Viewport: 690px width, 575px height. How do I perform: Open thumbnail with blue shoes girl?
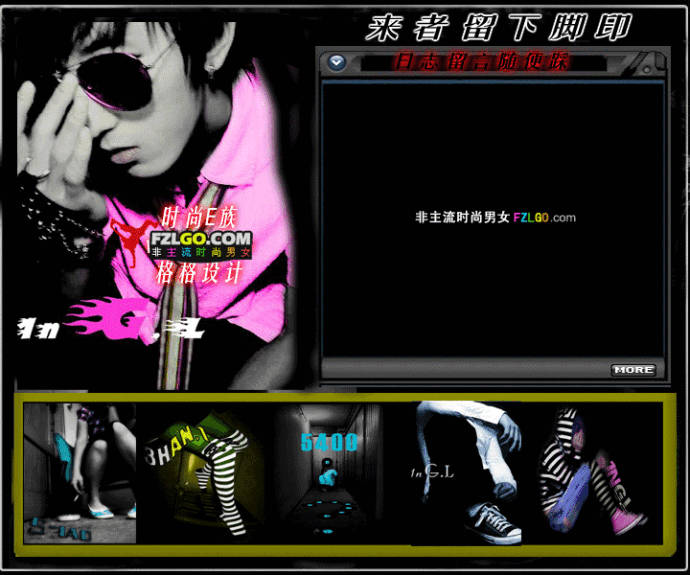pos(80,473)
